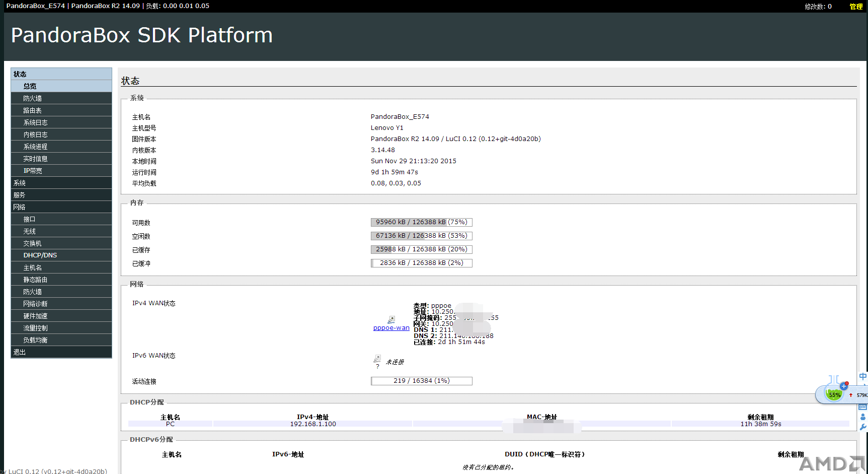Click the uptime value 9d 1h 59m 47s
The width and height of the screenshot is (868, 474).
coord(394,172)
